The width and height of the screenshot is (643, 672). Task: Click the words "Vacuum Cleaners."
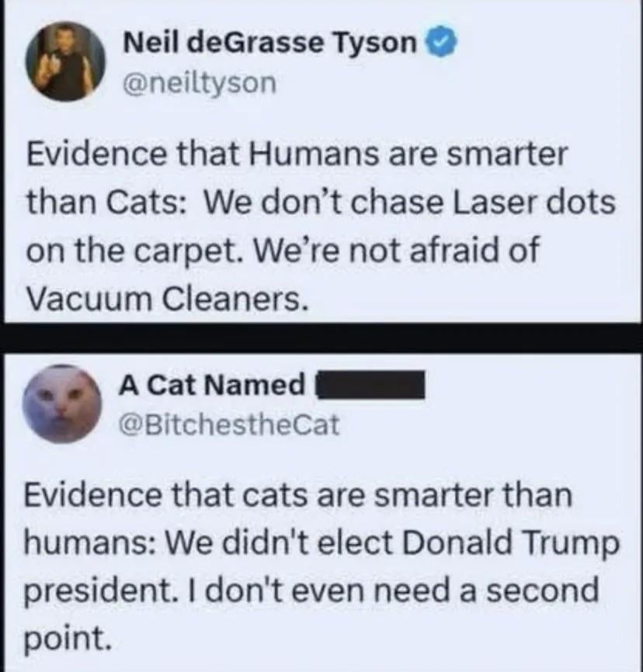point(163,300)
